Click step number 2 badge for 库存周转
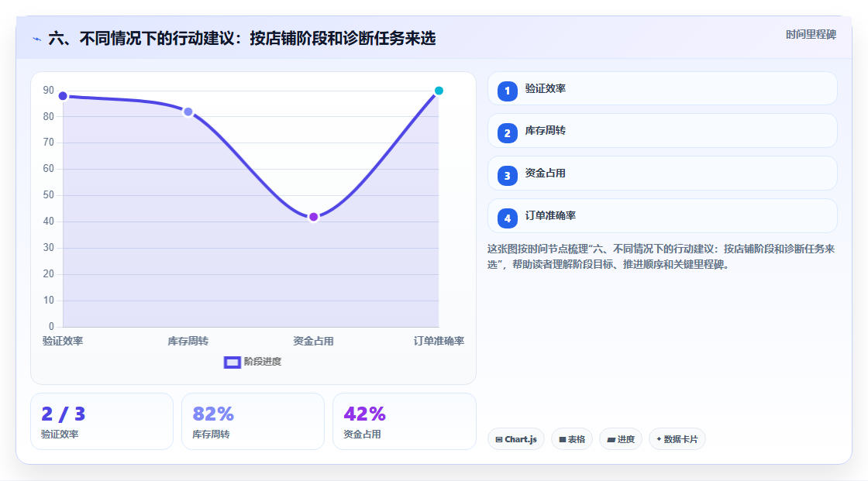Image resolution: width=868 pixels, height=481 pixels. [507, 133]
